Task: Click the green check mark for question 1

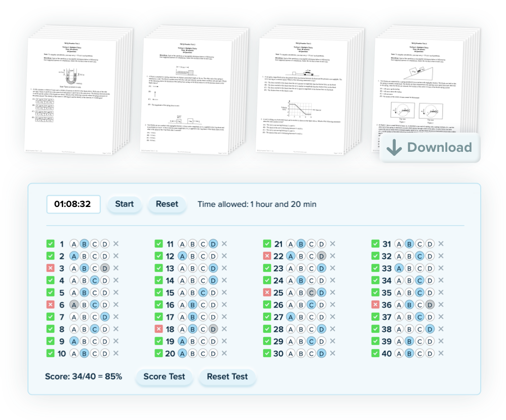Action: point(50,244)
